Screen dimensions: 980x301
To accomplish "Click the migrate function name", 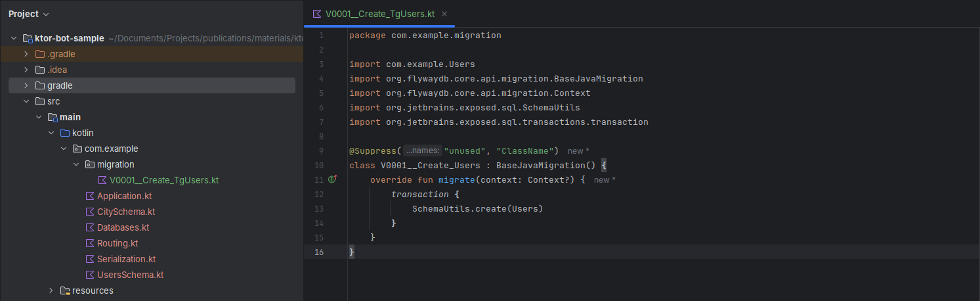I will pos(457,180).
